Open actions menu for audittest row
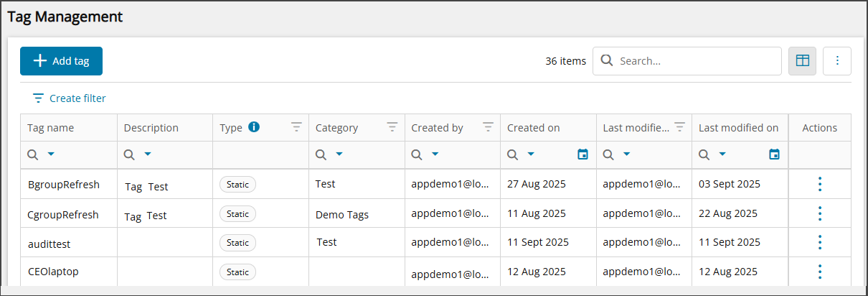The height and width of the screenshot is (296, 868). [820, 242]
